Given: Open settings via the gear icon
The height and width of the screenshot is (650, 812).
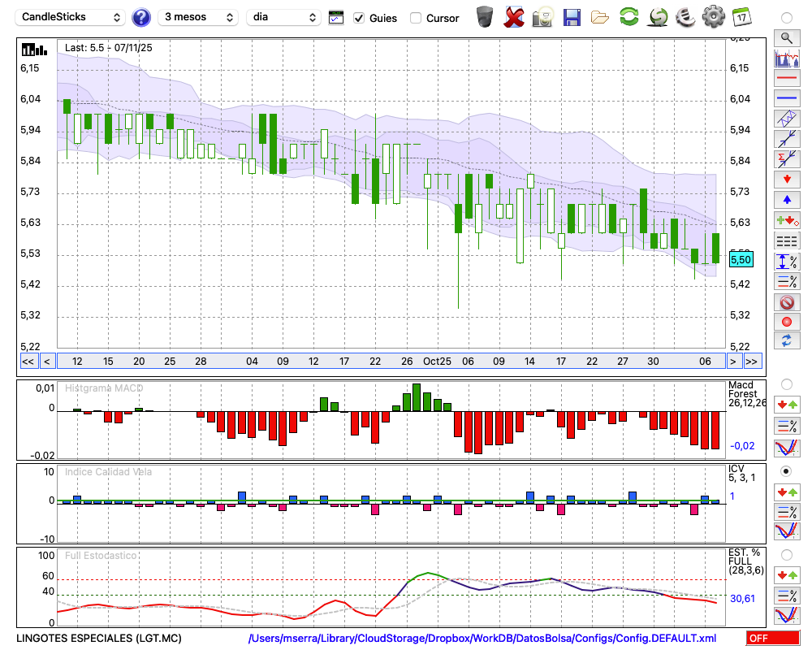Looking at the screenshot, I should tap(713, 17).
